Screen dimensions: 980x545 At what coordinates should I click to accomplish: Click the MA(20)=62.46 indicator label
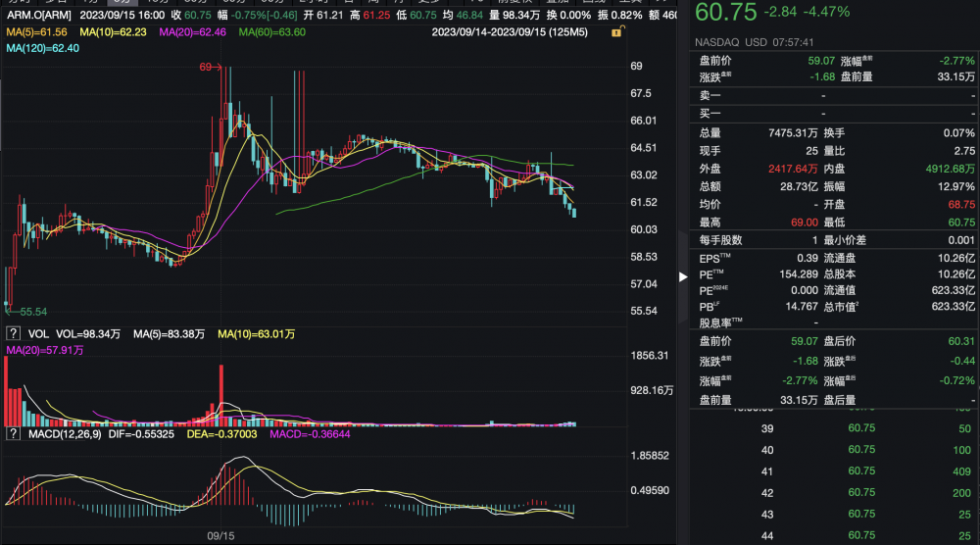tap(192, 32)
